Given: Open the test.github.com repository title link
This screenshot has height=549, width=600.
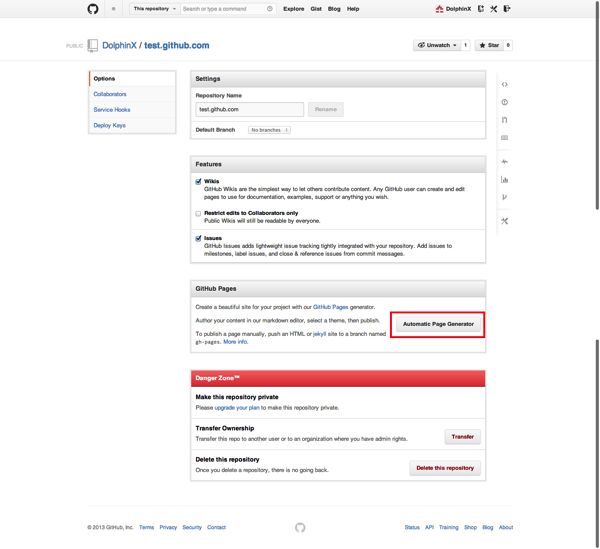Looking at the screenshot, I should (177, 45).
